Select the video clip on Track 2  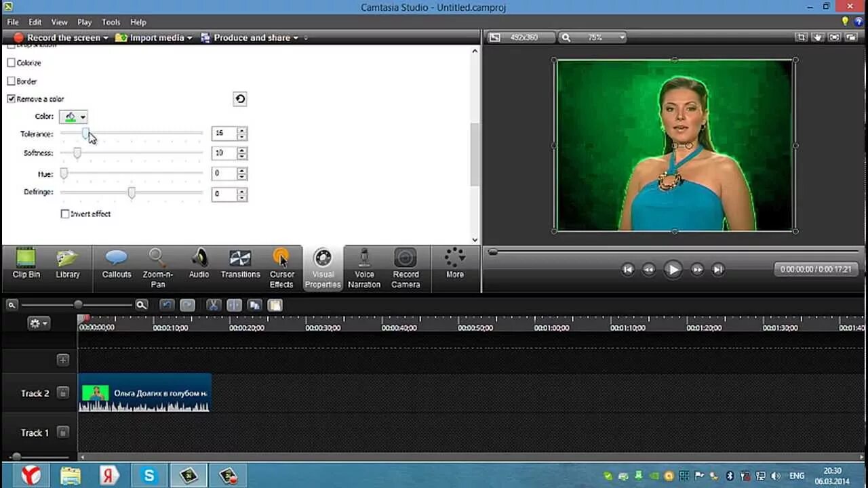pyautogui.click(x=144, y=393)
